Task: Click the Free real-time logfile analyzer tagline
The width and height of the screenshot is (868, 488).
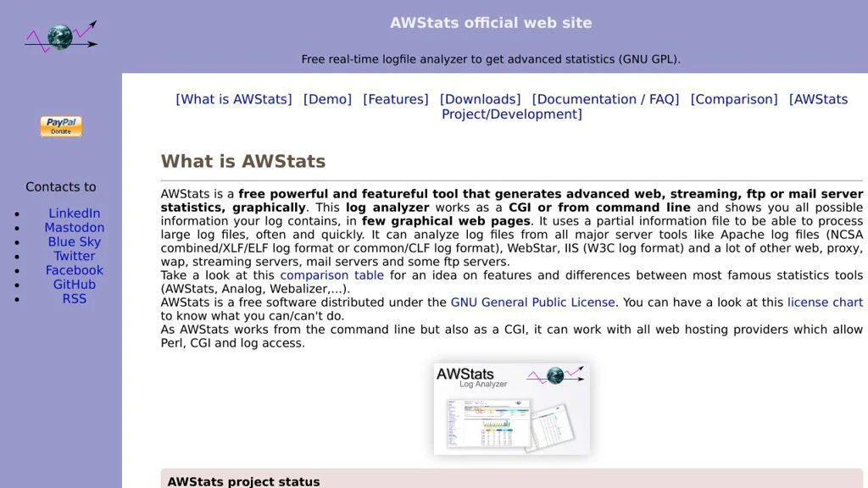Action: pyautogui.click(x=491, y=59)
